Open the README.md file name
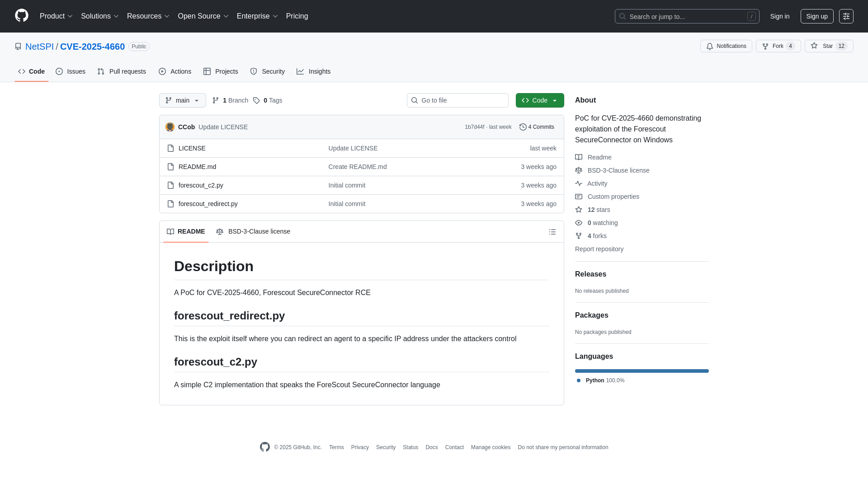 (x=197, y=167)
